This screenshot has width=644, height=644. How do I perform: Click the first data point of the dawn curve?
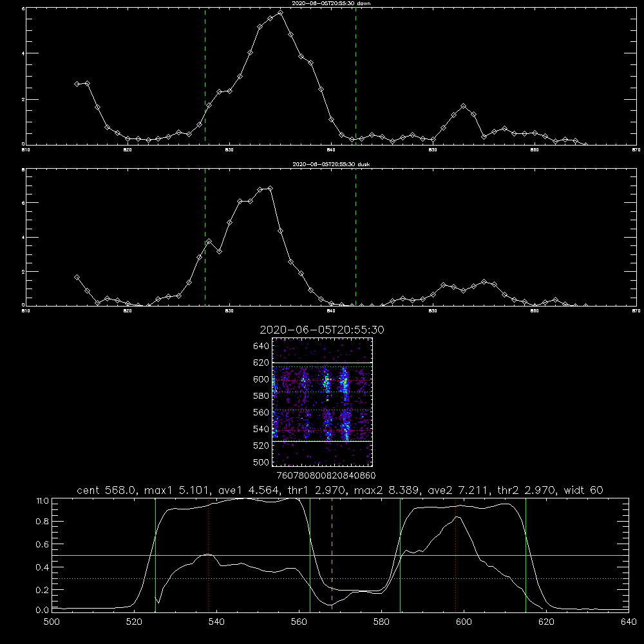click(77, 84)
